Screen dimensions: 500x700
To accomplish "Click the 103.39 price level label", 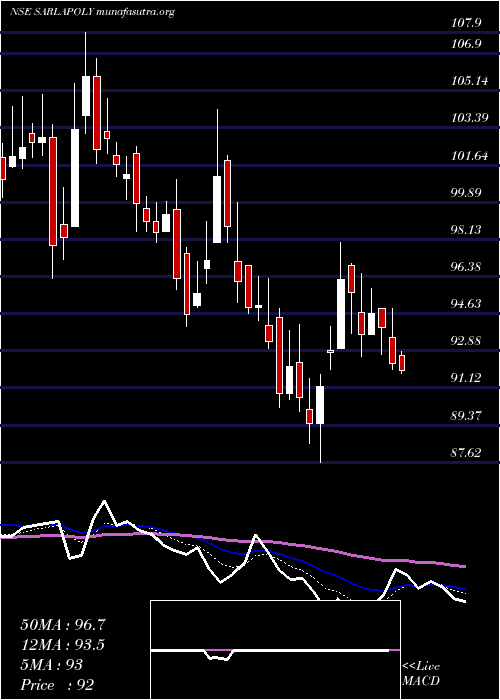I will click(469, 118).
